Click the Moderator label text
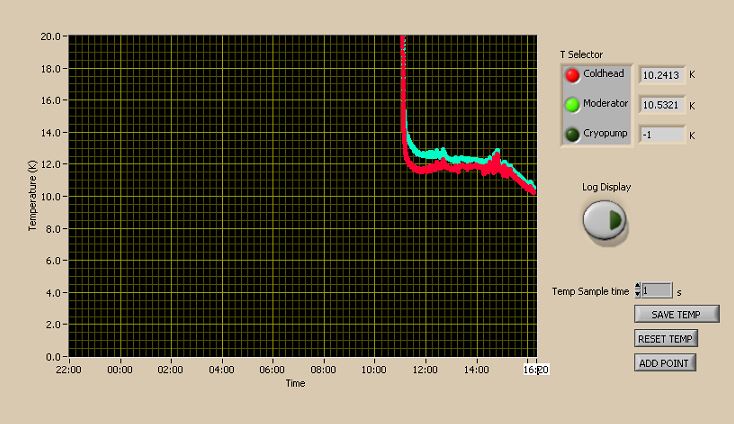Image resolution: width=734 pixels, height=424 pixels. (605, 103)
